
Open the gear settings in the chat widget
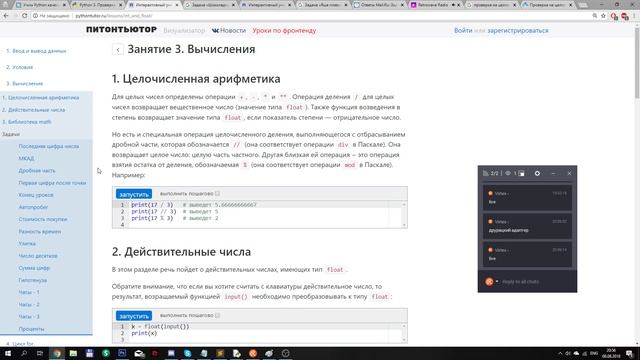tap(537, 173)
